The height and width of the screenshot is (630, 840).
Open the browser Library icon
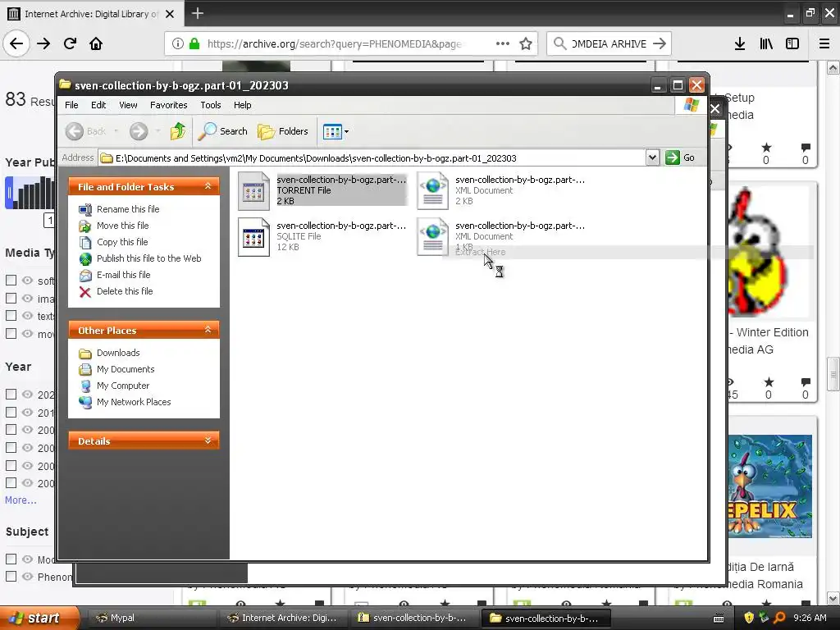766,44
